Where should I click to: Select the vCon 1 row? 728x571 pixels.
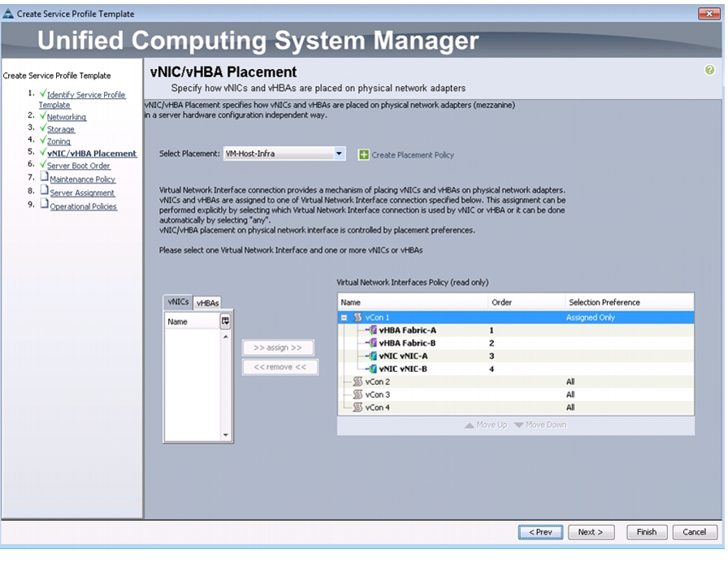[x=516, y=318]
